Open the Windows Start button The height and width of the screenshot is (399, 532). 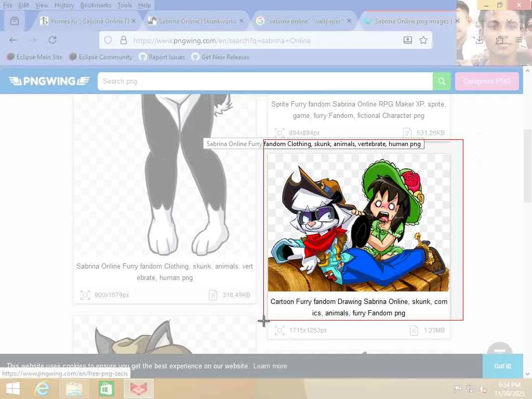pyautogui.click(x=13, y=389)
